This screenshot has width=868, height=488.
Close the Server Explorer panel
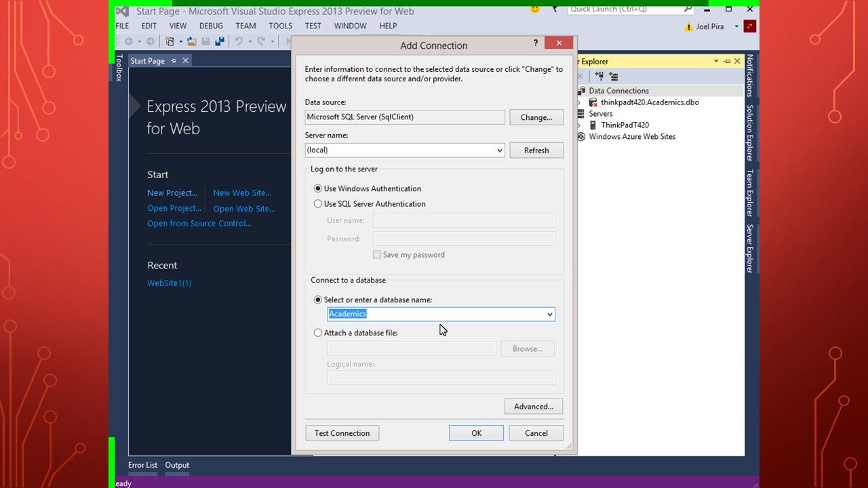[737, 61]
